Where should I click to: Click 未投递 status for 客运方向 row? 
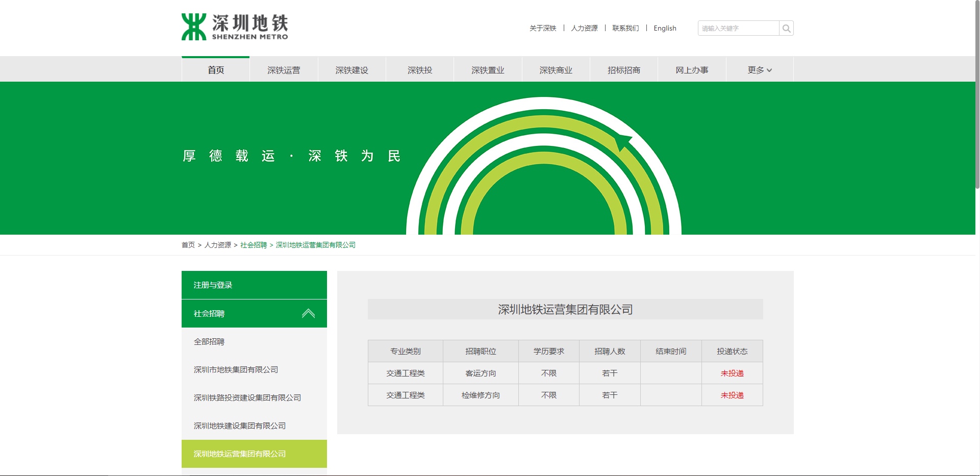tap(732, 373)
